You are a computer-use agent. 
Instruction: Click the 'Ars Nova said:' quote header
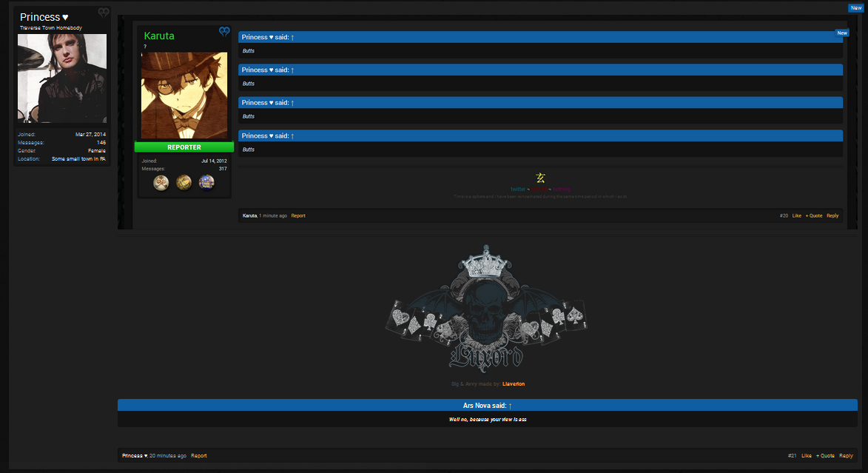(x=487, y=406)
